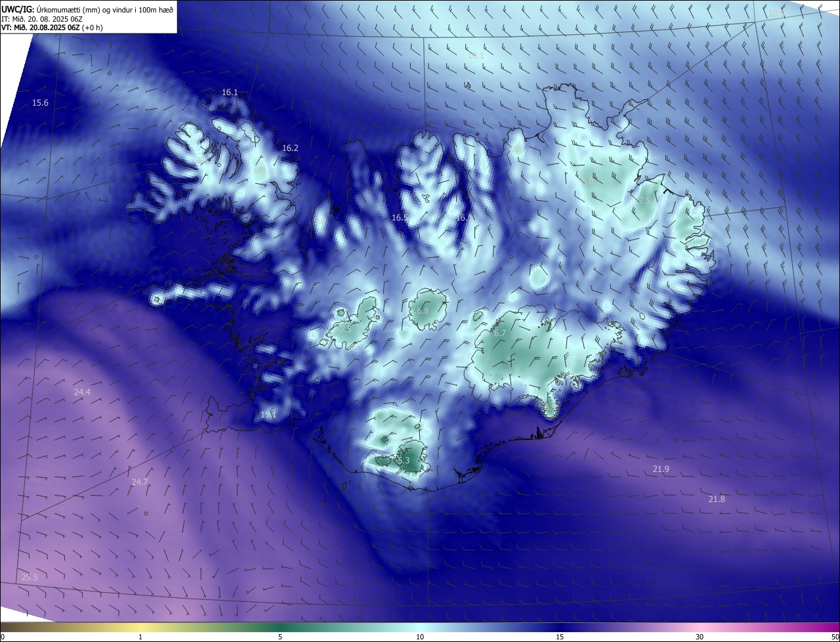Click the 6.7 value on the large glacier
This screenshot has height=642, width=840.
[x=499, y=333]
